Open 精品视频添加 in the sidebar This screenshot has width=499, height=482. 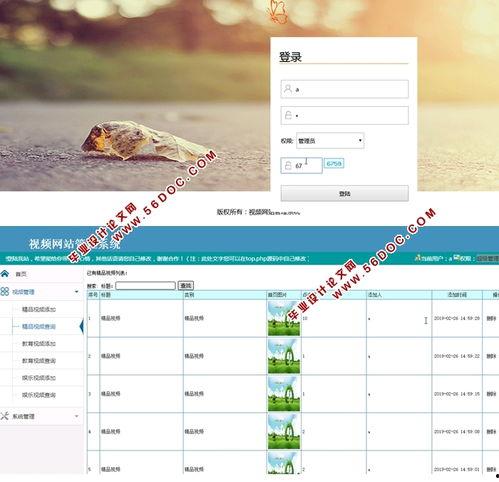(39, 309)
